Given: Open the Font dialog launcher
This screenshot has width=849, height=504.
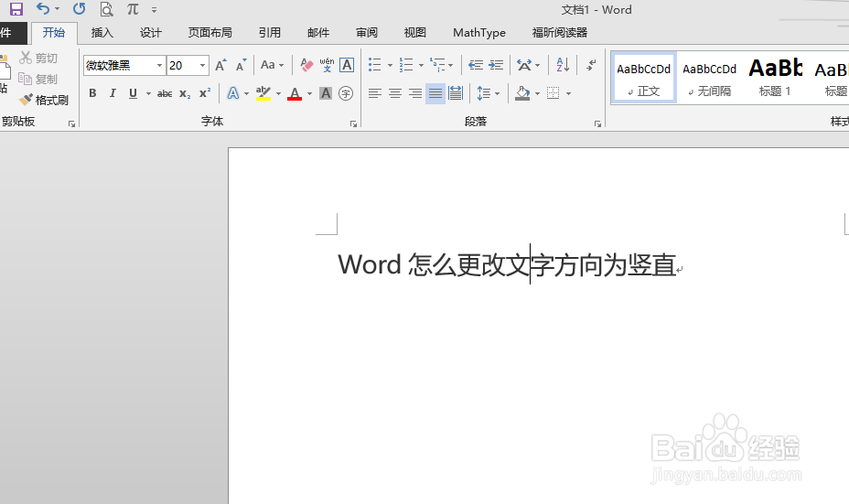Looking at the screenshot, I should coord(353,124).
